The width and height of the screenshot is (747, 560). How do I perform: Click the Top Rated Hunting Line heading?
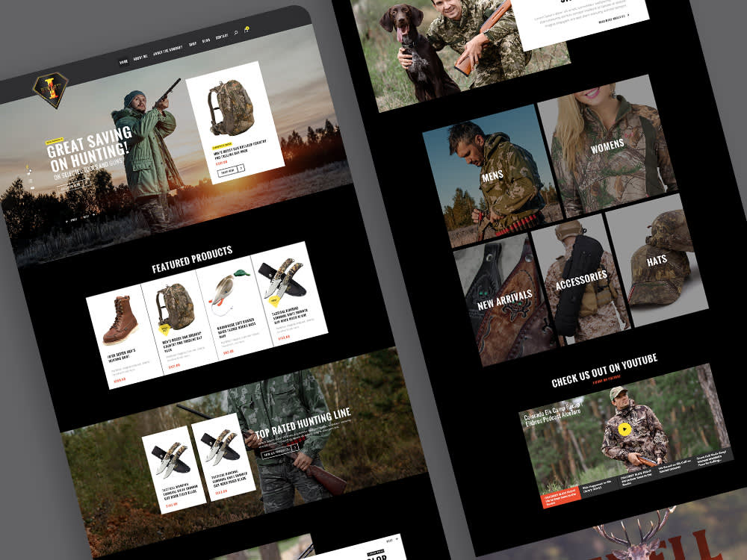(x=303, y=422)
